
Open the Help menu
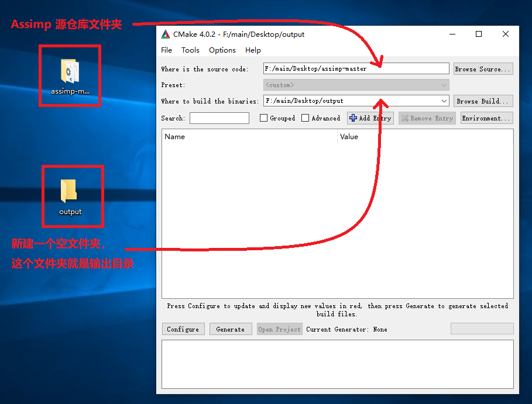pyautogui.click(x=253, y=50)
